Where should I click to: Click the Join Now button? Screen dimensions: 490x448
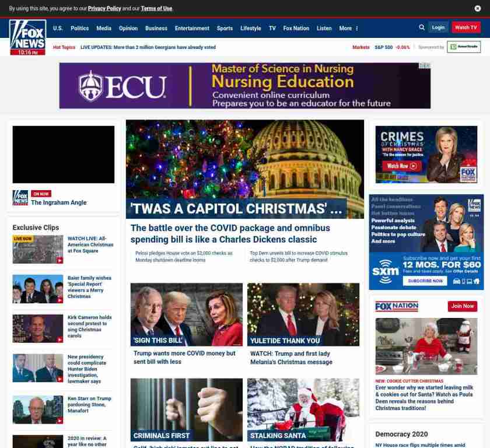pos(462,306)
